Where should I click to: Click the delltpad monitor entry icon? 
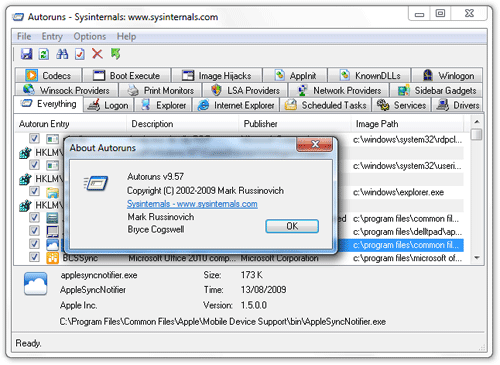pyautogui.click(x=52, y=231)
